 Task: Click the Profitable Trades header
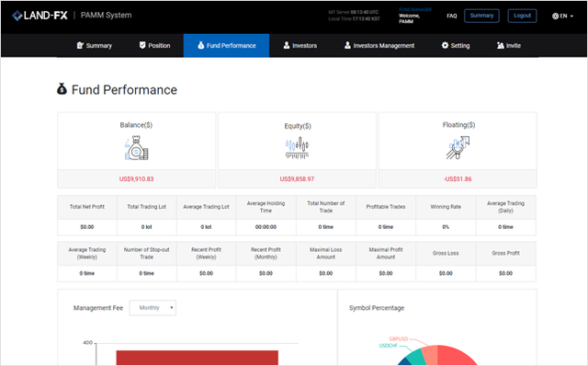click(386, 207)
